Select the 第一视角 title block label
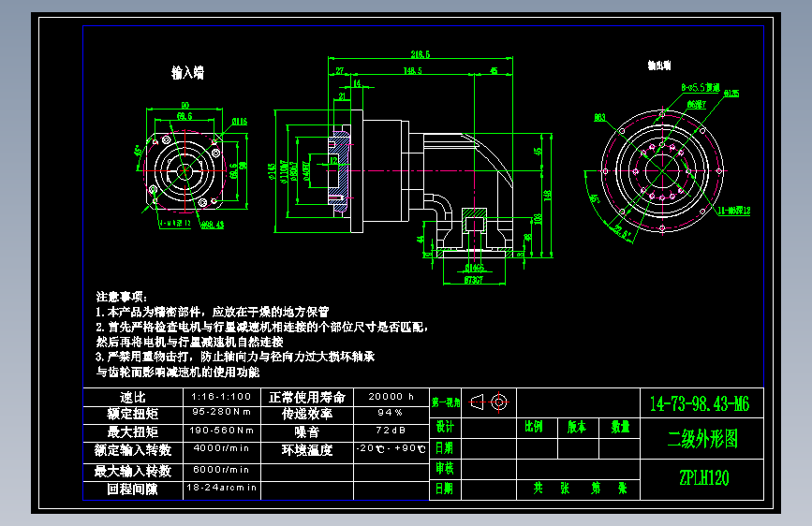Viewport: 812px width, 526px height. tap(446, 402)
